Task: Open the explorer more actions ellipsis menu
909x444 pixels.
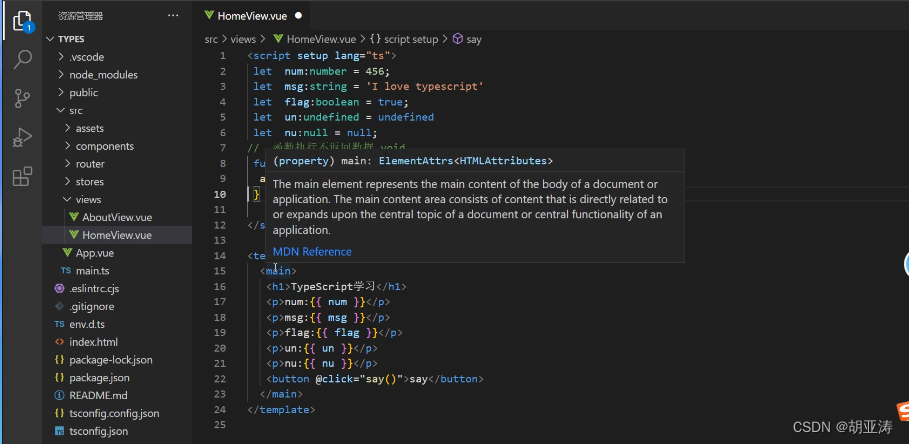Action: (x=173, y=16)
